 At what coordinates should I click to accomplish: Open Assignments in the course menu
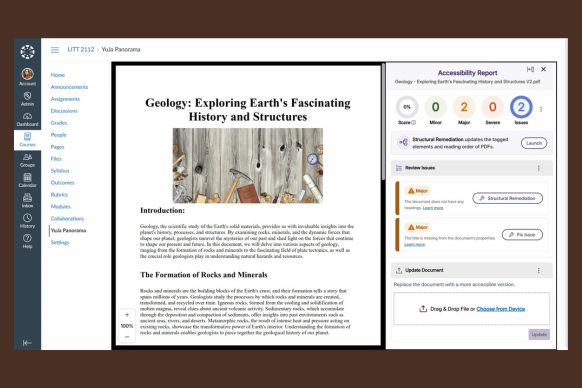point(65,99)
